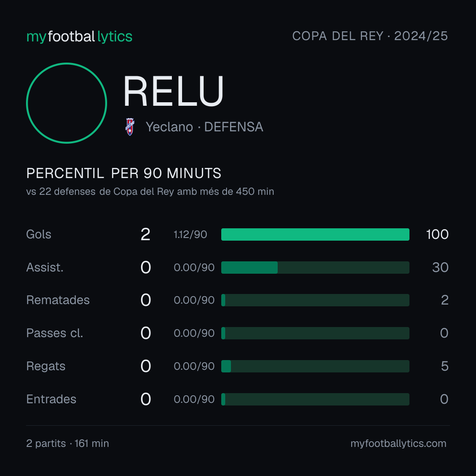Click the vs 22 defenses comparison note
This screenshot has width=476, height=476.
(150, 192)
